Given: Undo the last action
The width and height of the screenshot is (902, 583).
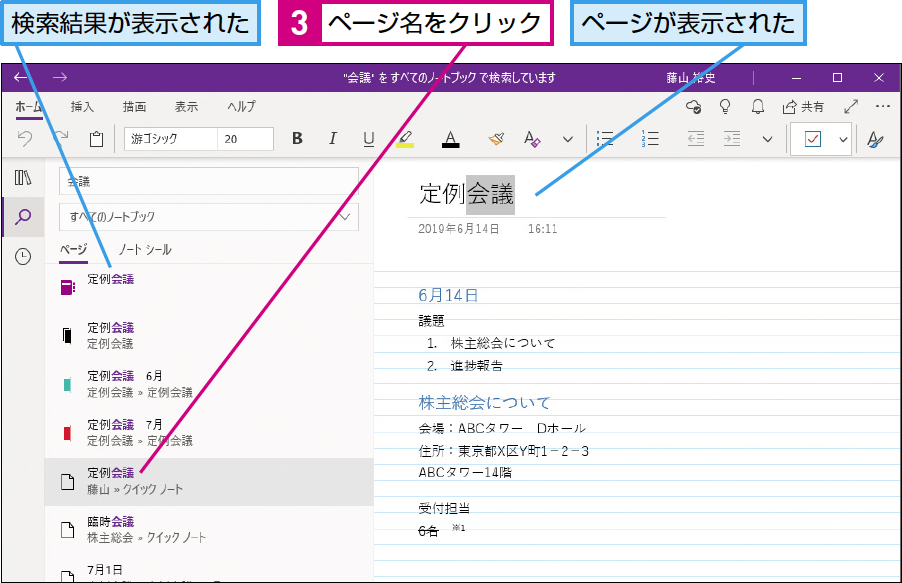Looking at the screenshot, I should [25, 139].
